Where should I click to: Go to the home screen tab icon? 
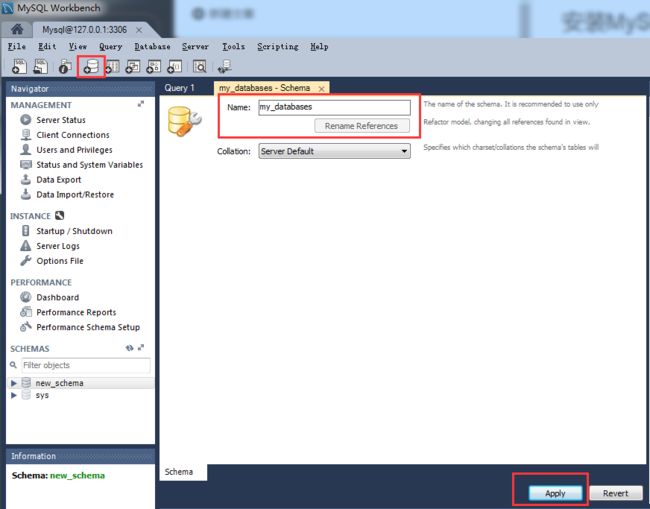(x=17, y=29)
